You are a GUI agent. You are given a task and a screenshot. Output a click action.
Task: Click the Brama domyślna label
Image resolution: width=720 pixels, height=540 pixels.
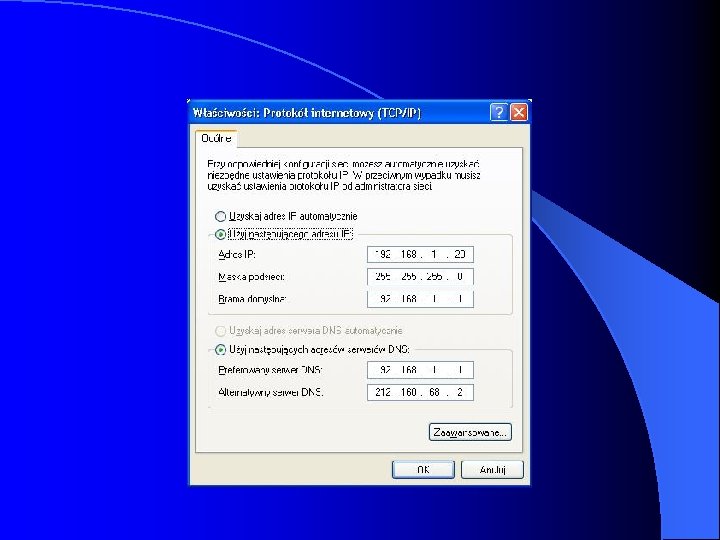click(253, 299)
